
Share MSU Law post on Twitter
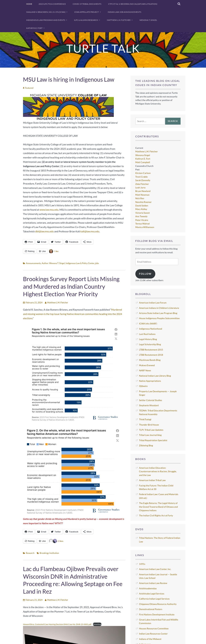pos(56,242)
